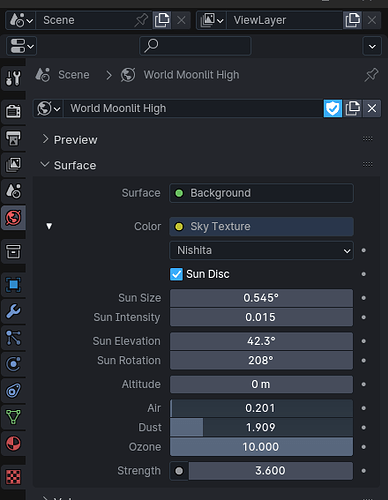Open the Output properties tab
Viewport: 388px width, 500px height.
[x=13, y=138]
